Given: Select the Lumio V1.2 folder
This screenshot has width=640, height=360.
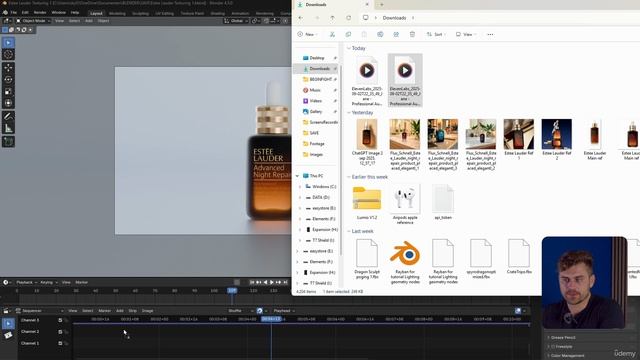Looking at the screenshot, I should click(367, 203).
